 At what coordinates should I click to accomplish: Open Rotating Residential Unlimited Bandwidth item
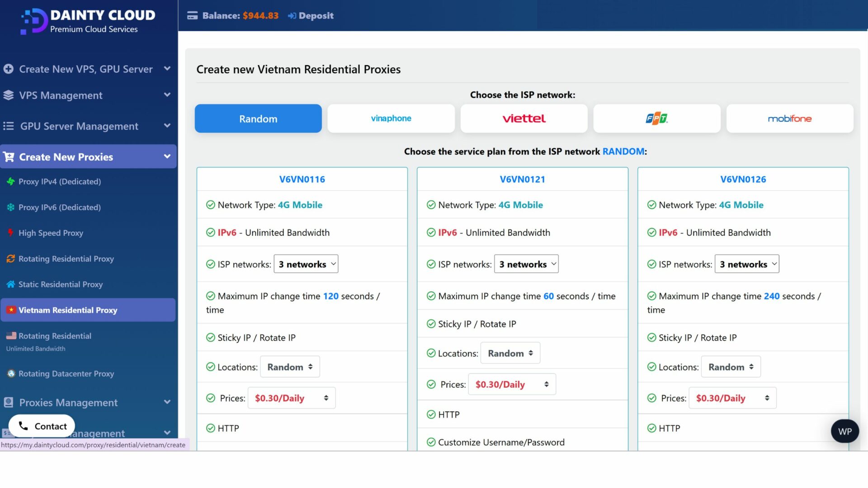coord(88,342)
